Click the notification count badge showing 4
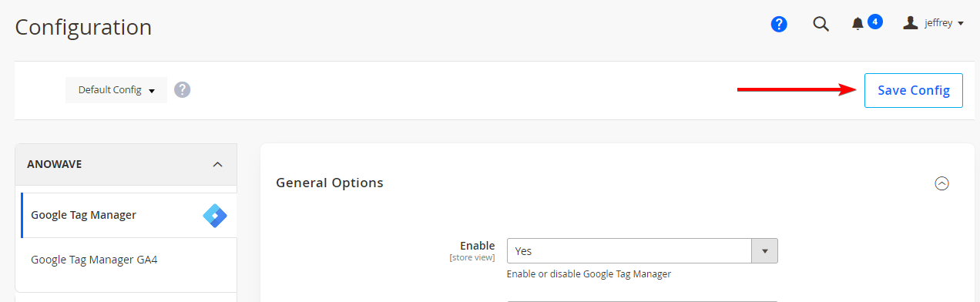This screenshot has height=302, width=980. coord(875,22)
